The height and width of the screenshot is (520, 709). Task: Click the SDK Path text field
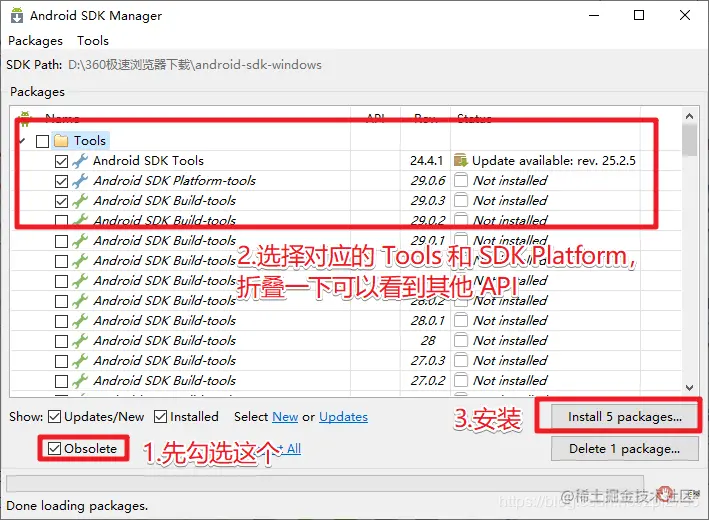coord(195,65)
